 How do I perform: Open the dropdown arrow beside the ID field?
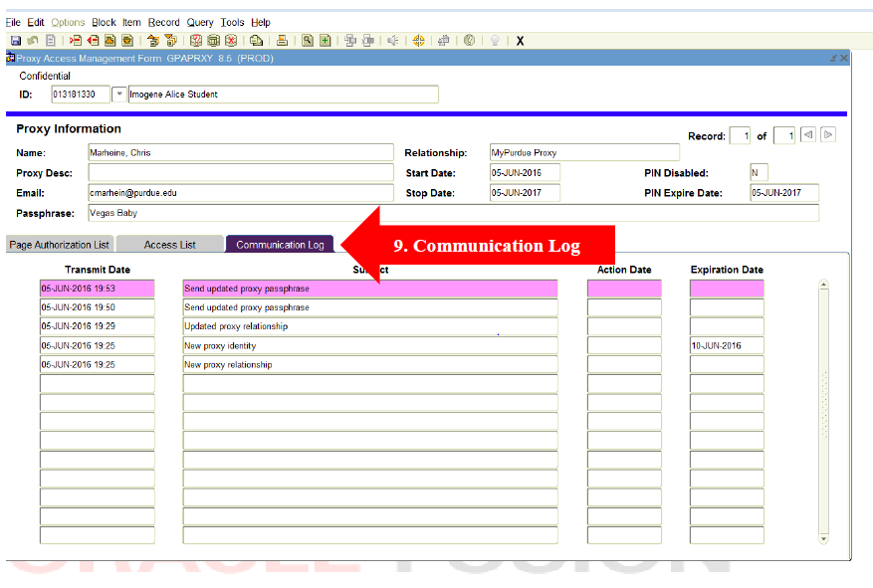point(119,95)
